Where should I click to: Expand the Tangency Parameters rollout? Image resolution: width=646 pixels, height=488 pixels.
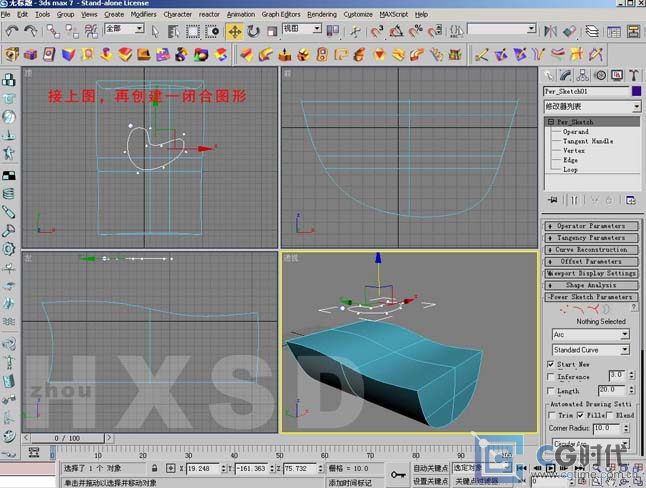point(592,238)
